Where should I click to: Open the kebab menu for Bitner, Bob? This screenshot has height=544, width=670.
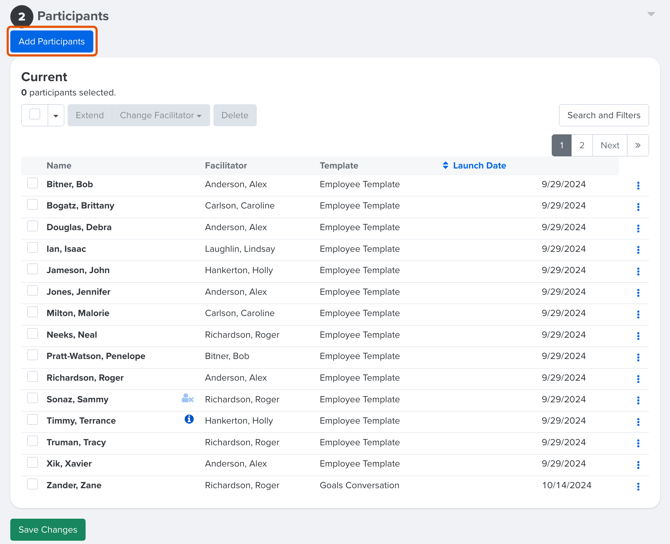click(x=638, y=185)
